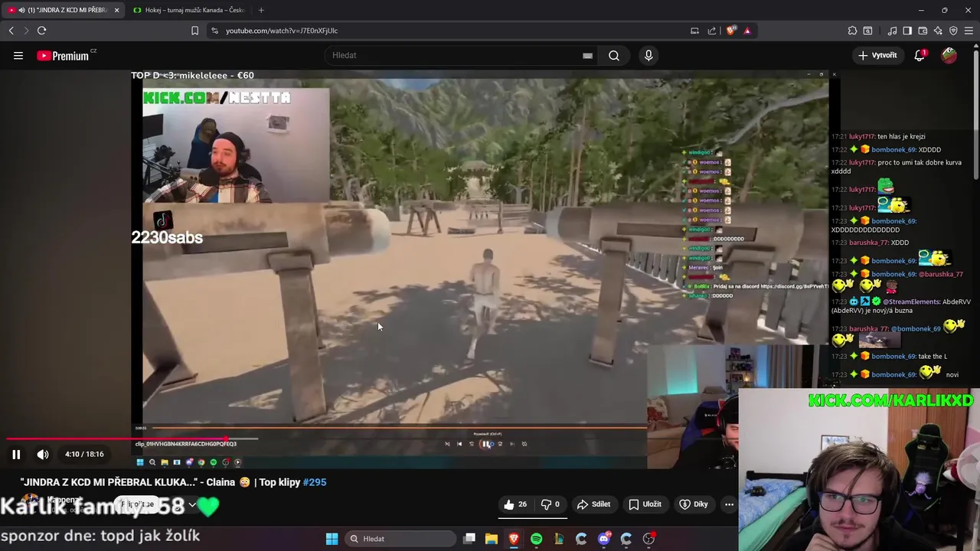980x551 pixels.
Task: Open Brave Wallet icon in toolbar
Action: [x=923, y=31]
